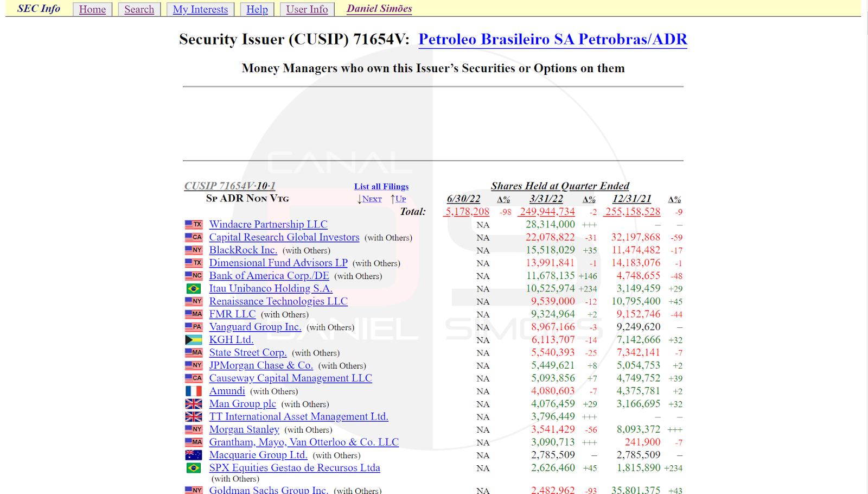Open Man Group plc link
Screen dimensions: 868x494
(x=242, y=404)
